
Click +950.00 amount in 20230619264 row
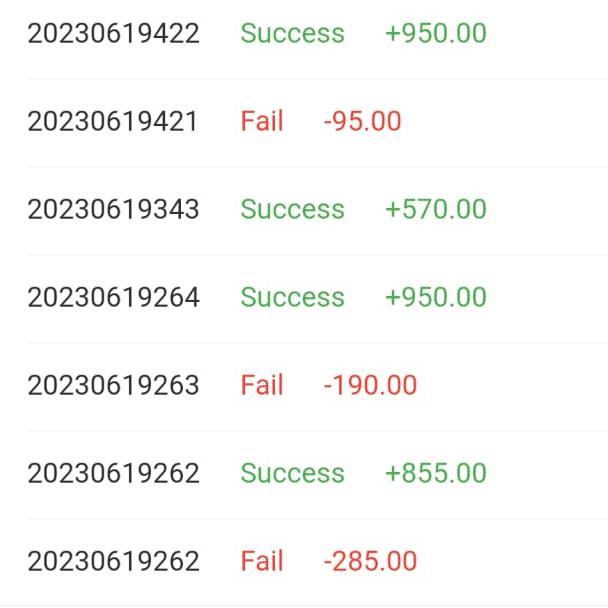tap(435, 297)
